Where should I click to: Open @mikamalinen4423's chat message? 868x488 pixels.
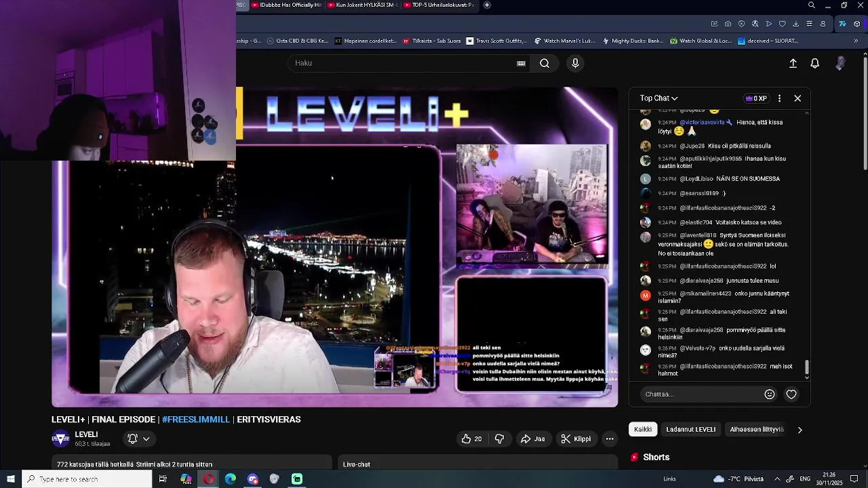point(719,297)
